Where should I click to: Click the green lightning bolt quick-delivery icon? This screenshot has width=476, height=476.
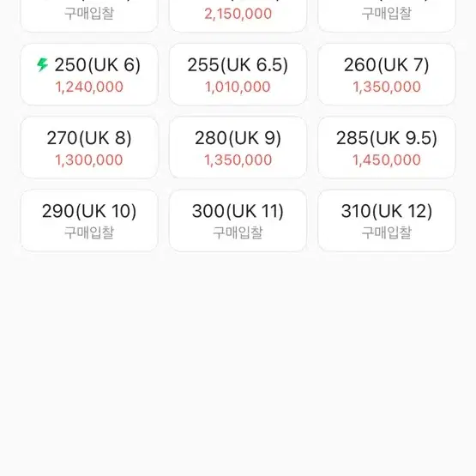(x=43, y=64)
